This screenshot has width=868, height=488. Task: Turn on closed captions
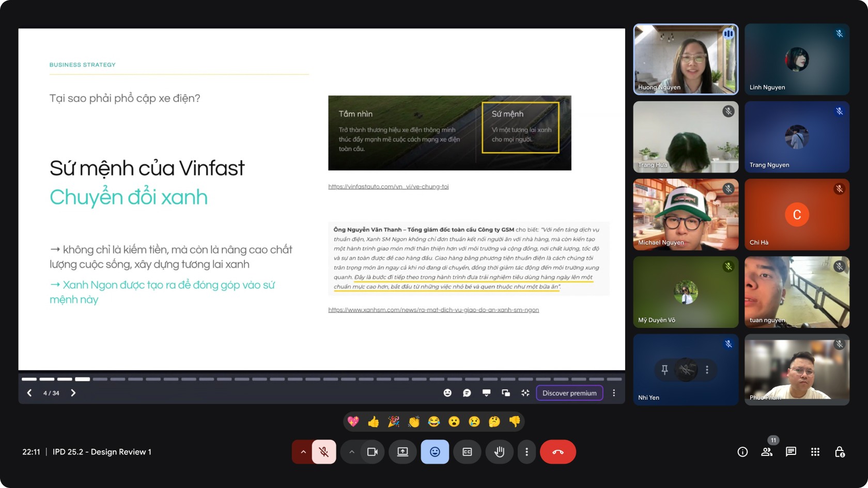[467, 452]
